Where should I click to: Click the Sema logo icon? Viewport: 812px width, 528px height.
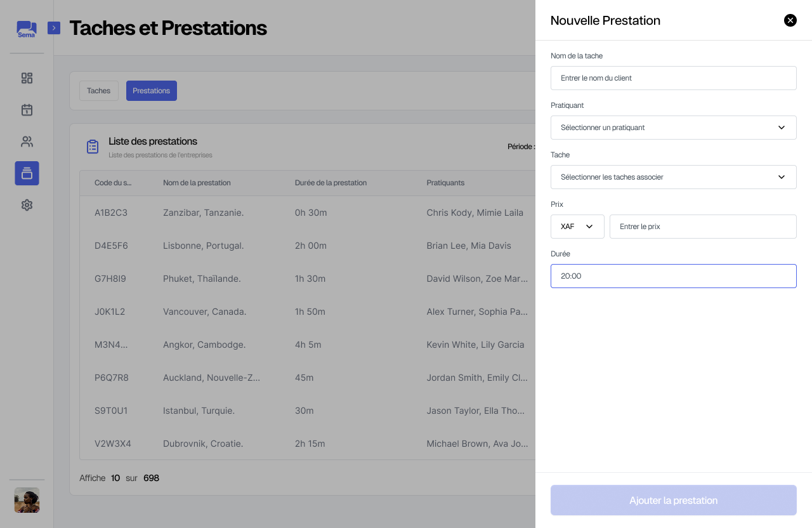point(27,29)
